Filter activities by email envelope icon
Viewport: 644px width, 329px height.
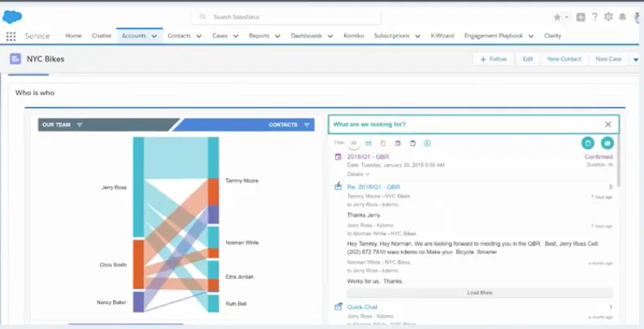[369, 143]
